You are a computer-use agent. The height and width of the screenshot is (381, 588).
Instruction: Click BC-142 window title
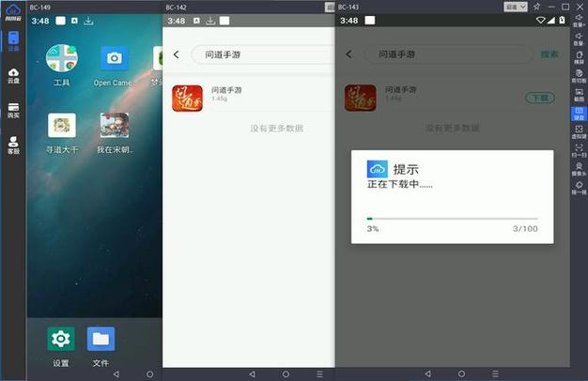176,8
